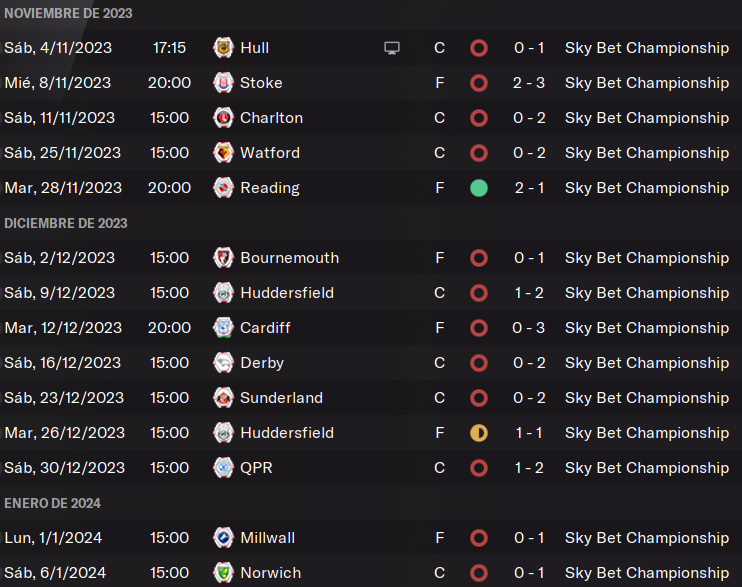Select the Sáb, 9/12/2023 Huddersfield fixture row

[371, 293]
